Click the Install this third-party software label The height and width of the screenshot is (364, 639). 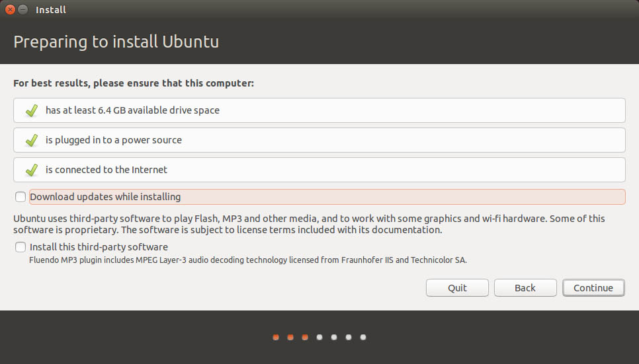click(99, 247)
